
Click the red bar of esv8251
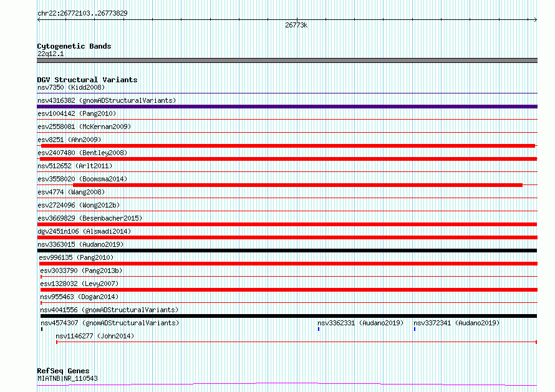tap(288, 146)
